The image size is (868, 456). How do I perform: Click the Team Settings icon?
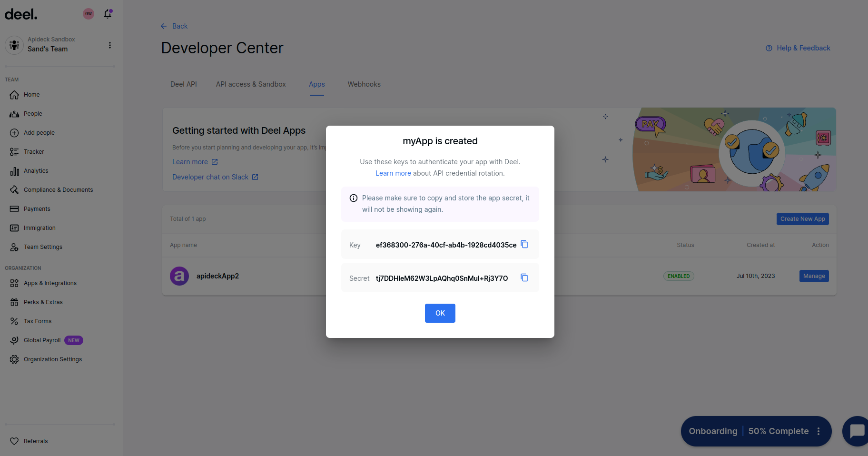point(14,247)
